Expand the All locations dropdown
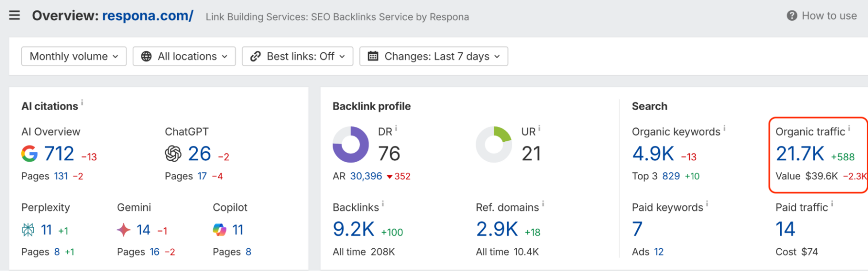The width and height of the screenshot is (868, 271). [x=184, y=56]
